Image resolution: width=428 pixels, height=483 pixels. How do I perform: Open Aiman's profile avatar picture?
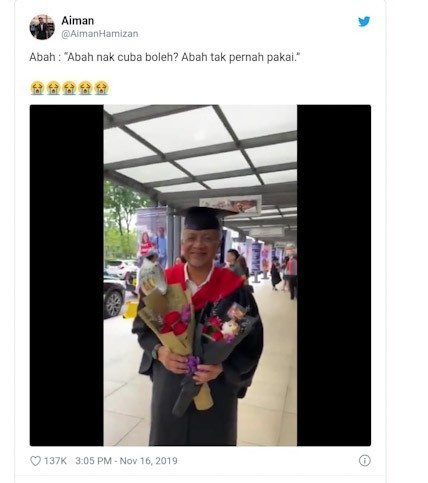click(42, 27)
